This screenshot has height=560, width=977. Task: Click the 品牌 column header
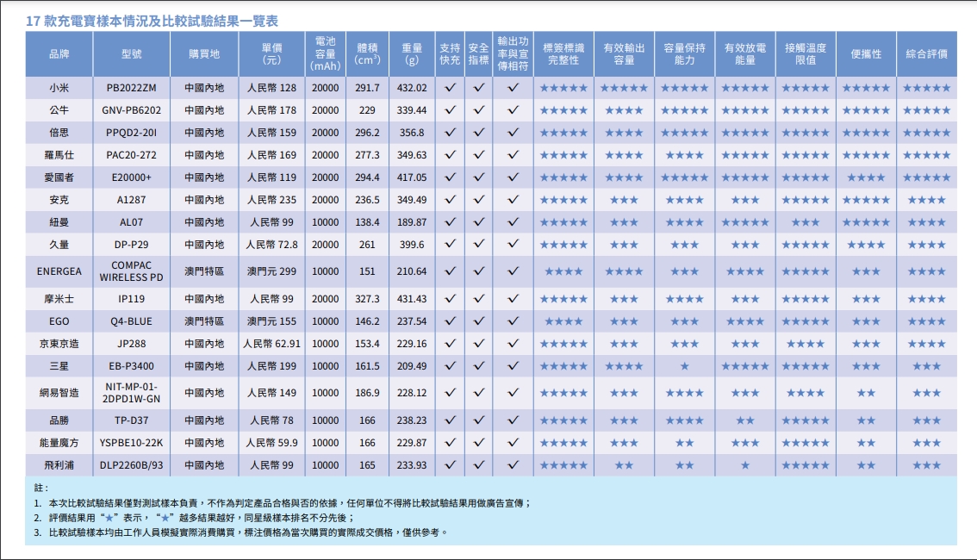click(59, 54)
